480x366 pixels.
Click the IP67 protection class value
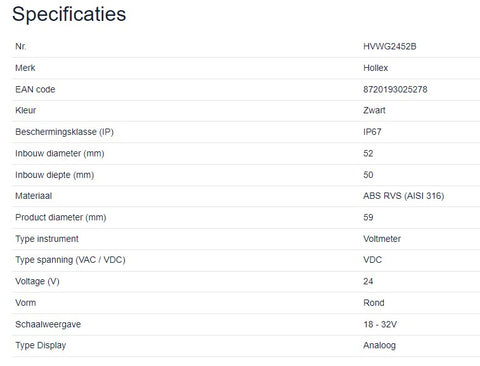(372, 132)
